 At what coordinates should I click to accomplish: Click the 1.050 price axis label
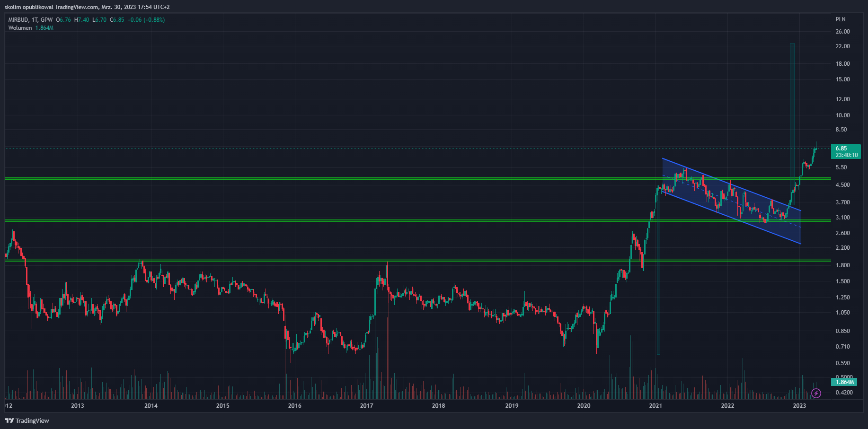pyautogui.click(x=842, y=313)
